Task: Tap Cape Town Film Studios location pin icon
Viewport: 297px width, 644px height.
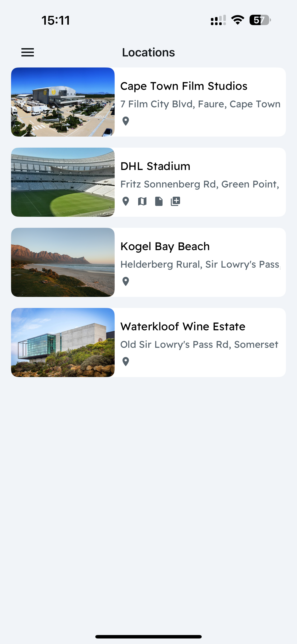Action: 126,121
